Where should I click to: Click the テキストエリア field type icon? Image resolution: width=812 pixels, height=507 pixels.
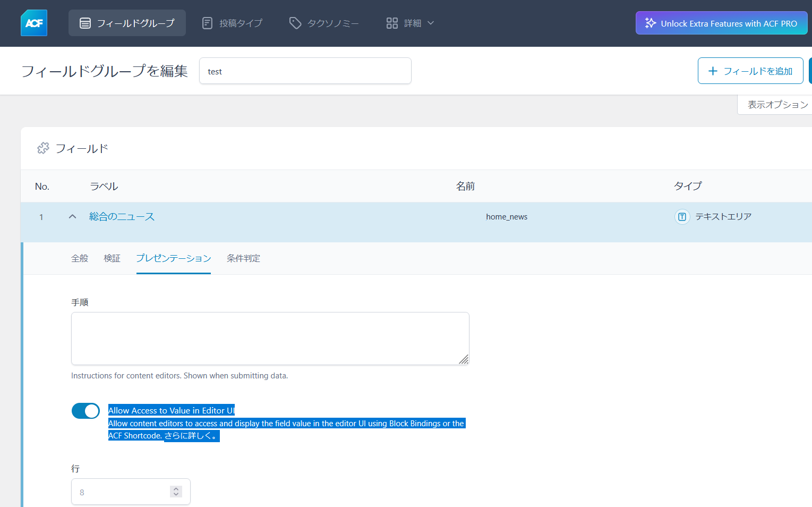coord(682,217)
